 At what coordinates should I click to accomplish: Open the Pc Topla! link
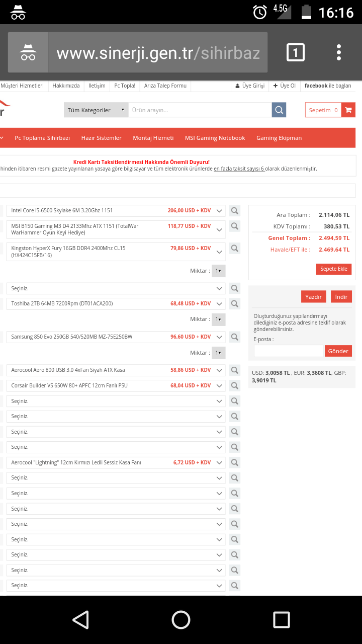(125, 86)
